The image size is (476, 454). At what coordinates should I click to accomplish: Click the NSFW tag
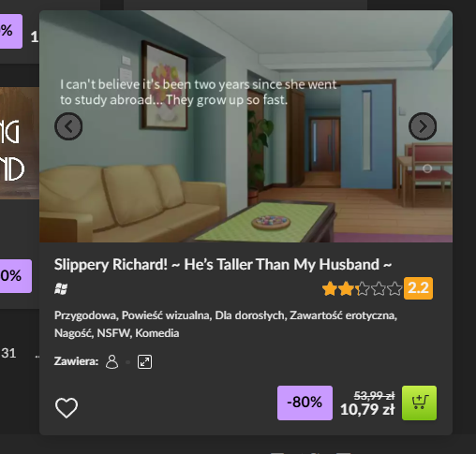pyautogui.click(x=113, y=333)
